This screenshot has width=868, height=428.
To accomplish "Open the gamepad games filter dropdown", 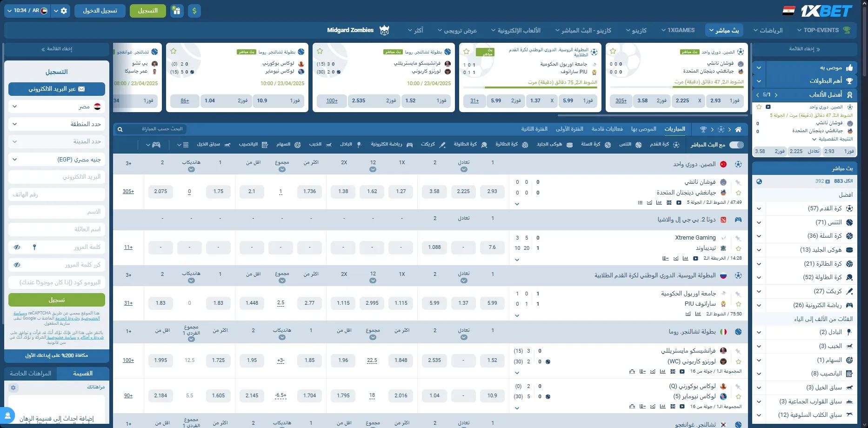I will point(153,145).
